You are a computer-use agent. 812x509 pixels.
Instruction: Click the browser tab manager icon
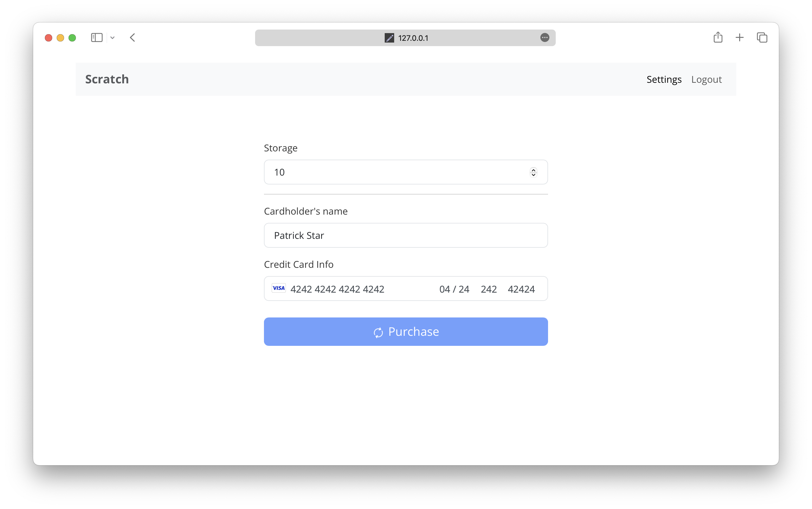[x=761, y=38]
